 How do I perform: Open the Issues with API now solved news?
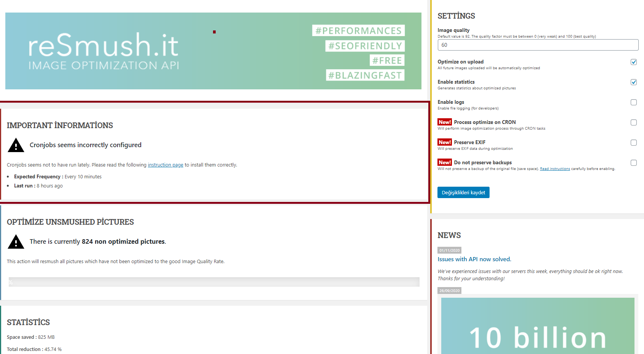click(474, 259)
